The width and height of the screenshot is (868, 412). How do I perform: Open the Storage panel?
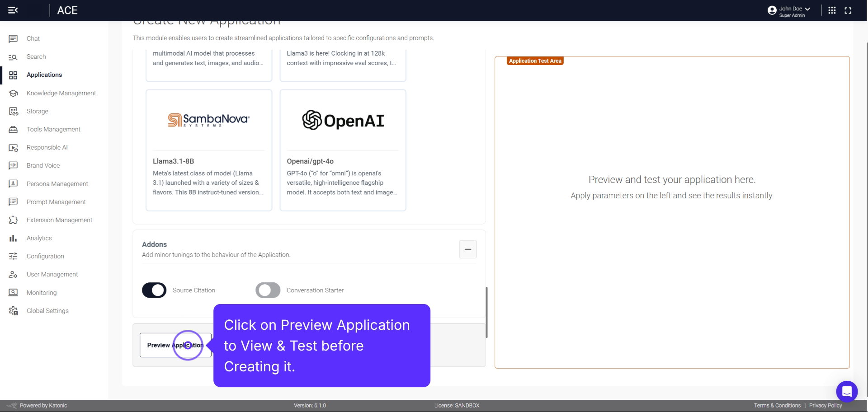point(37,111)
